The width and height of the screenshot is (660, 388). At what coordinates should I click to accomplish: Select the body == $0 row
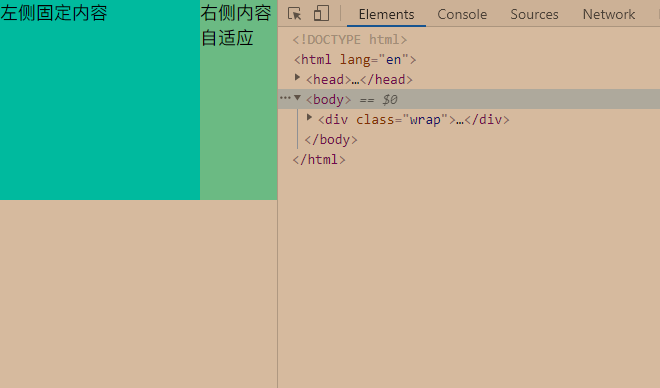click(x=469, y=99)
